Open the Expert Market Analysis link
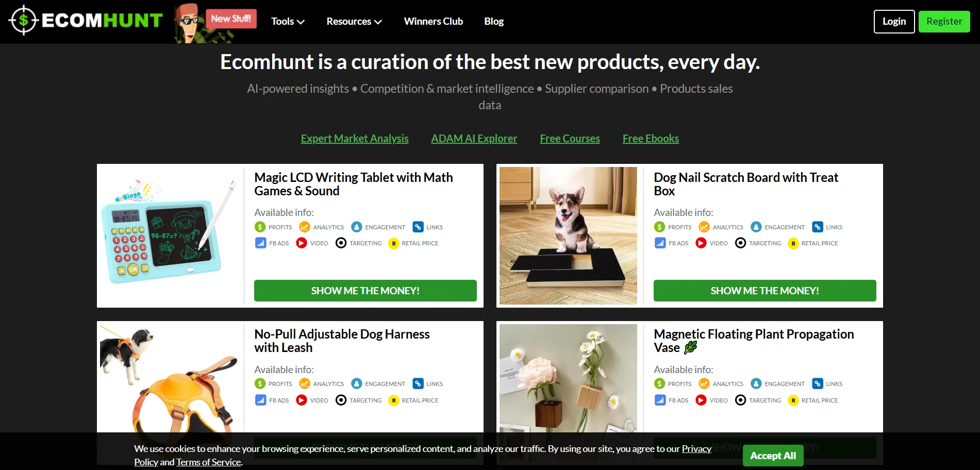The width and height of the screenshot is (980, 470). [x=355, y=139]
